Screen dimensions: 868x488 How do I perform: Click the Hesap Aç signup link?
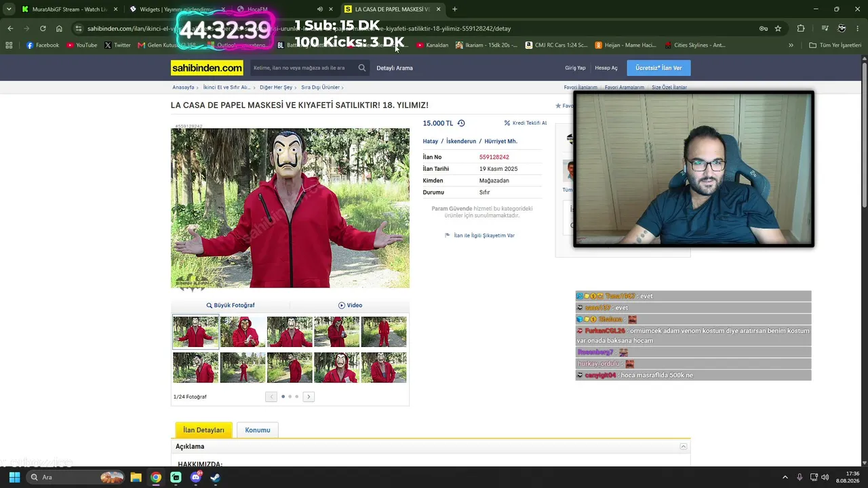(606, 68)
